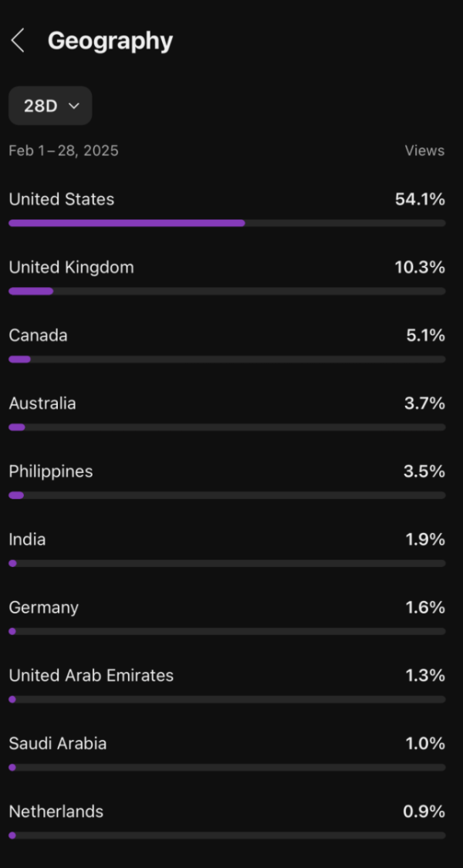Click the Philippines 3.5% value
The width and height of the screenshot is (463, 868).
[x=424, y=471]
